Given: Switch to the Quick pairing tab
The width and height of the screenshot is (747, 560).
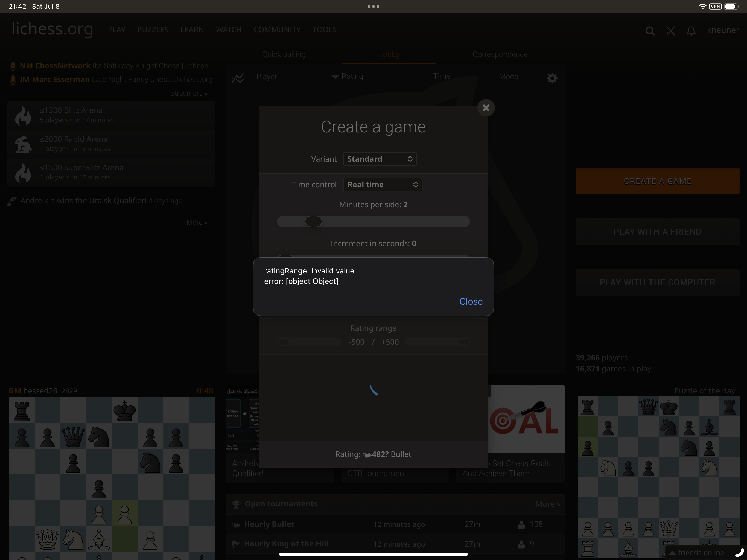Looking at the screenshot, I should coord(284,54).
